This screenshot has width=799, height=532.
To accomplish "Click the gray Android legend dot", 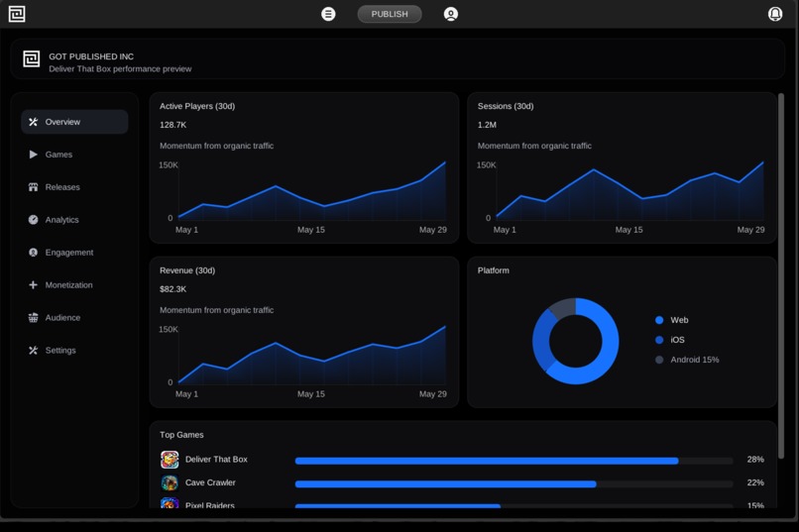I will (659, 360).
